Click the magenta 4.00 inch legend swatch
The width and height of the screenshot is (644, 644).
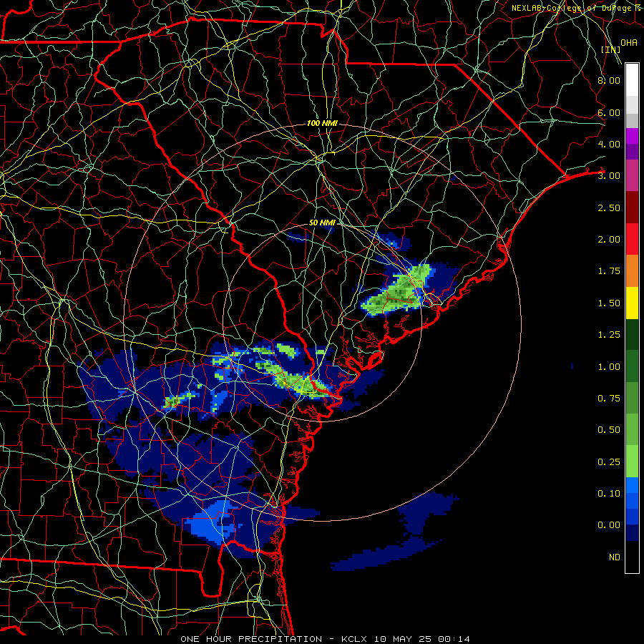click(x=632, y=136)
